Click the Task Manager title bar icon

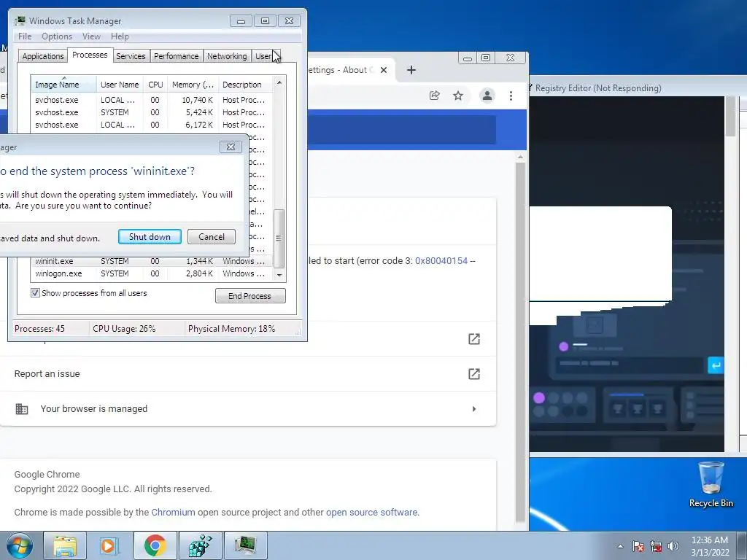click(20, 21)
